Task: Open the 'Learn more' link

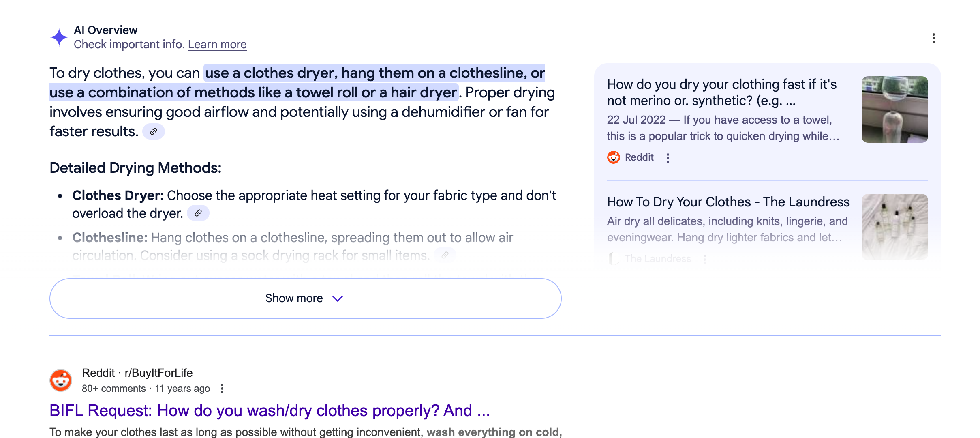Action: (x=217, y=44)
